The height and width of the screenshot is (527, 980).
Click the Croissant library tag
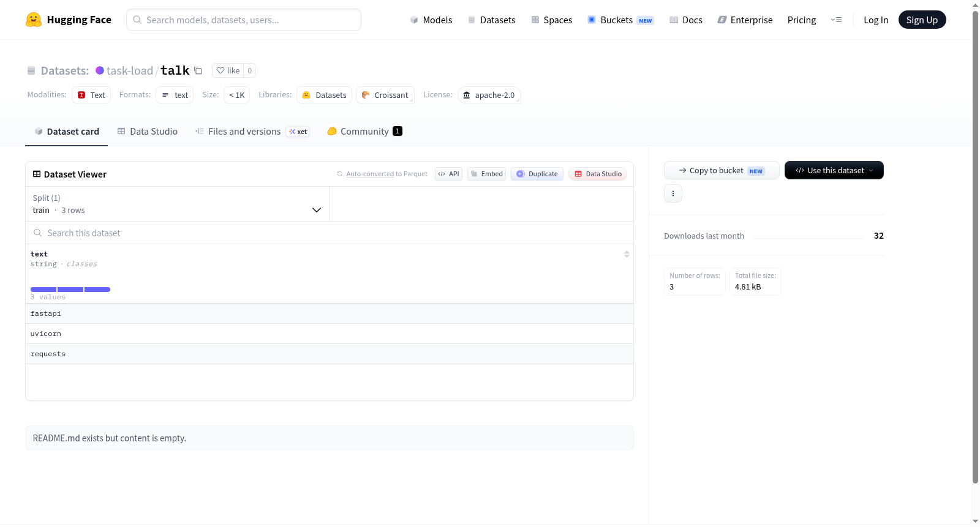click(385, 95)
